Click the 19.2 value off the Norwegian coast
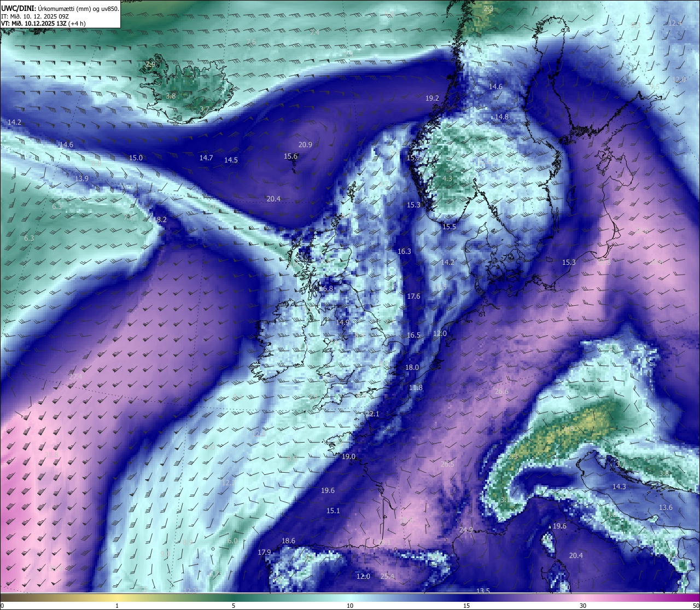The height and width of the screenshot is (610, 700). (432, 98)
